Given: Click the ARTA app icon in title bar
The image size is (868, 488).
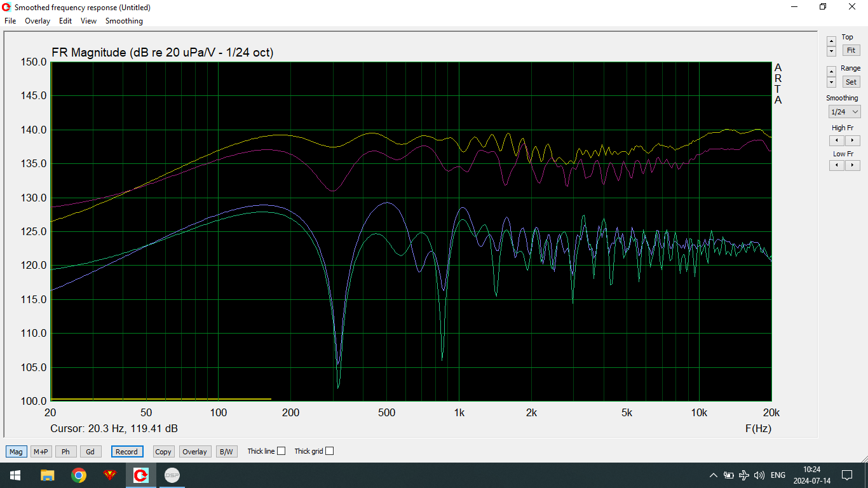Looking at the screenshot, I should click(6, 7).
